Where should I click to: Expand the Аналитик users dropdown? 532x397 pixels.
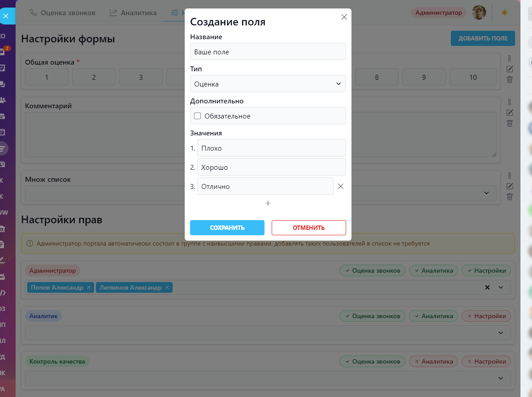tap(501, 333)
